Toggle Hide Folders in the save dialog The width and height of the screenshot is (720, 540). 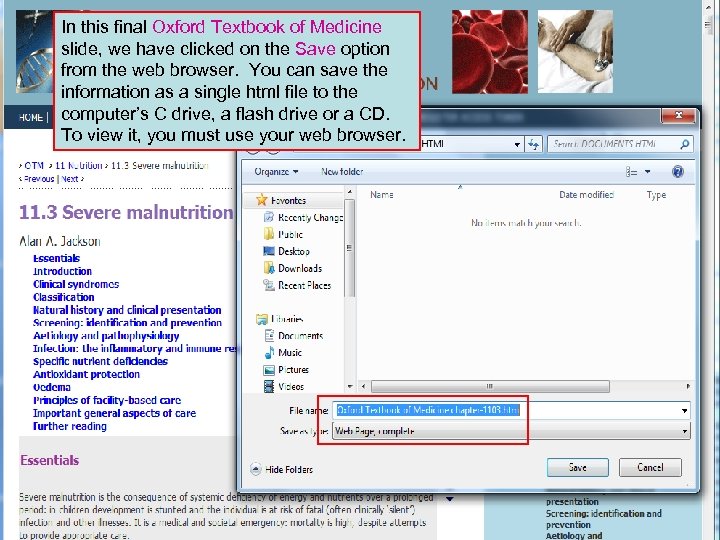point(281,469)
